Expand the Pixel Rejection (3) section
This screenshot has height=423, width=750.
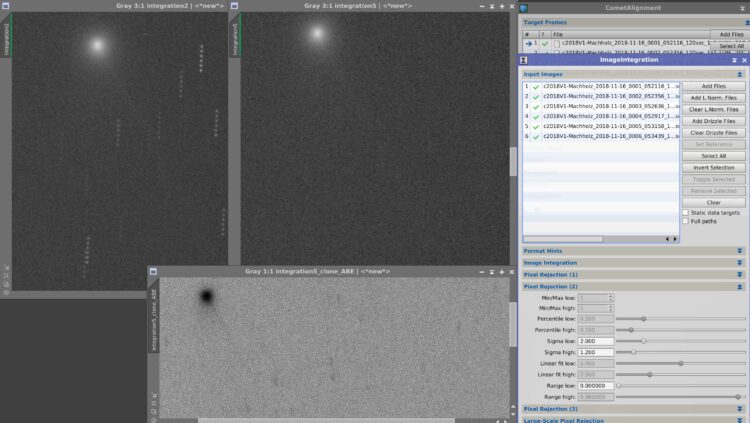(739, 409)
